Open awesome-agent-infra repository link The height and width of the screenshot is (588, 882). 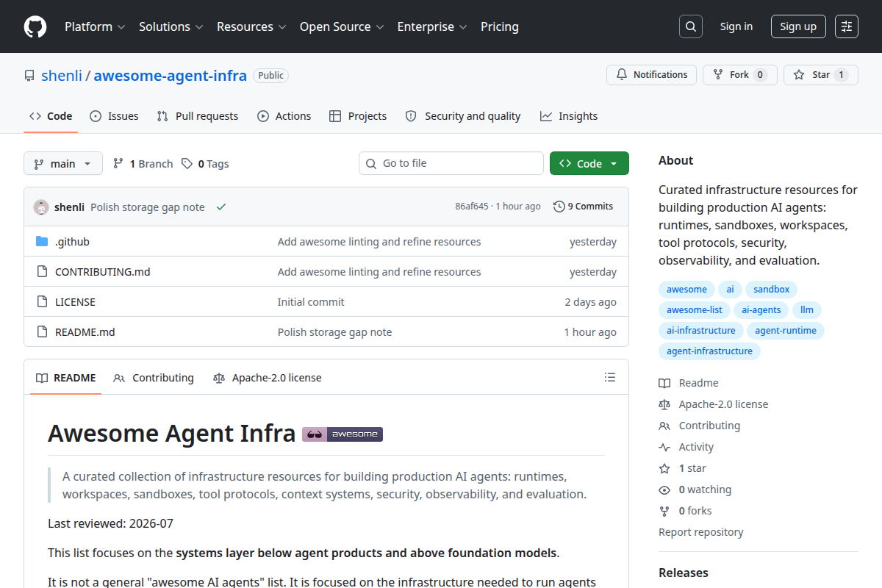pyautogui.click(x=171, y=75)
